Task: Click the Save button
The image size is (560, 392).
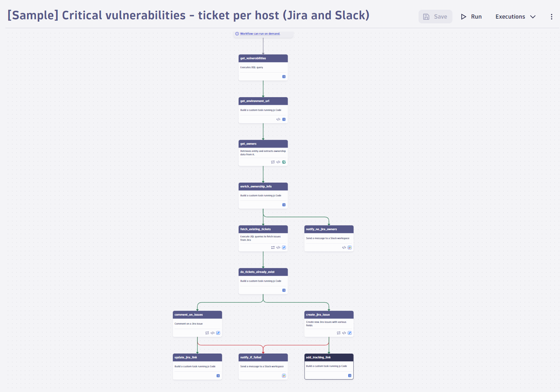Action: pyautogui.click(x=436, y=17)
